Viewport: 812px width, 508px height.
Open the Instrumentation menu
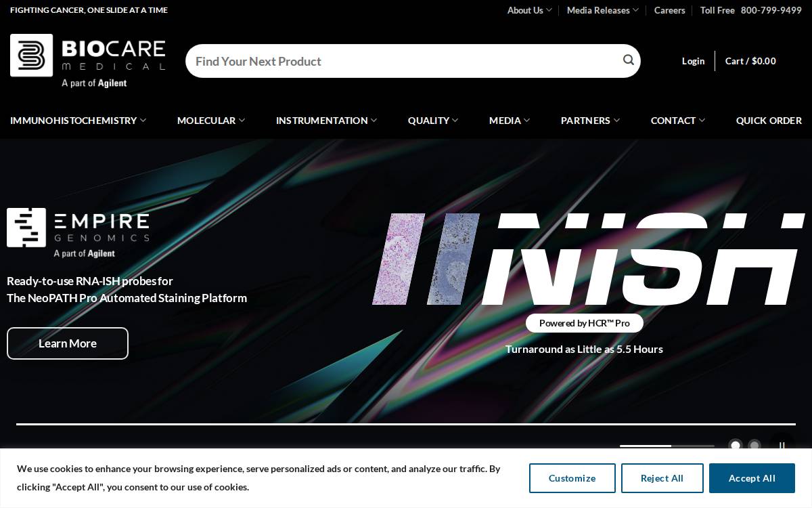(x=327, y=121)
